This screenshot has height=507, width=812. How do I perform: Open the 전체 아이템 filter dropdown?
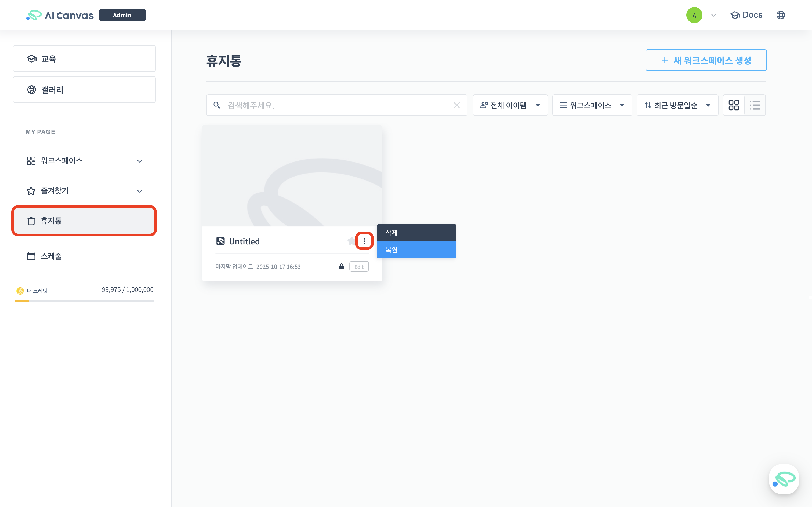[x=510, y=105]
